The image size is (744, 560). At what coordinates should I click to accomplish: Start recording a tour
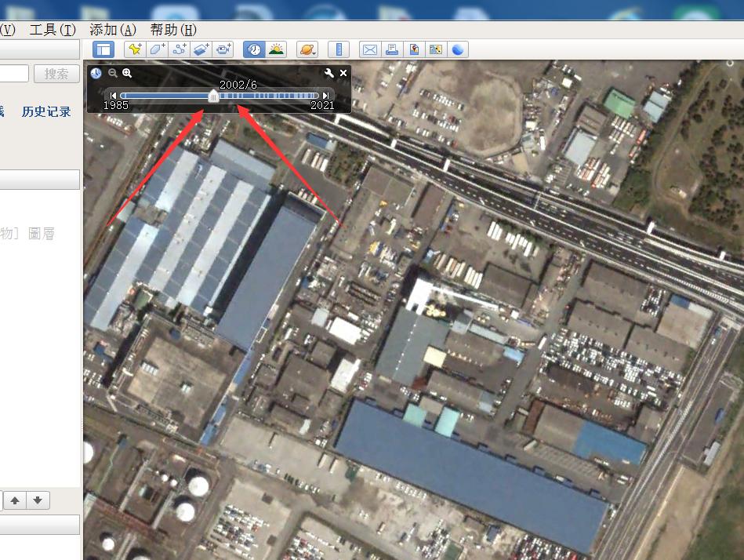click(222, 49)
